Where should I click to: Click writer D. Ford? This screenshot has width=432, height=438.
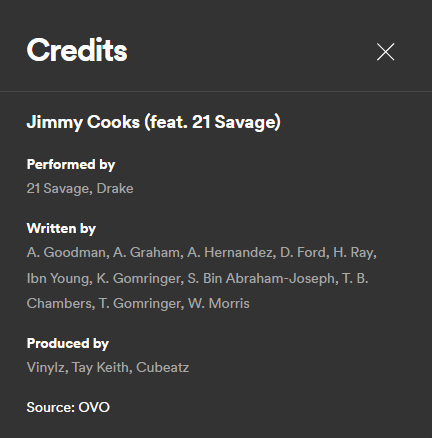click(303, 252)
